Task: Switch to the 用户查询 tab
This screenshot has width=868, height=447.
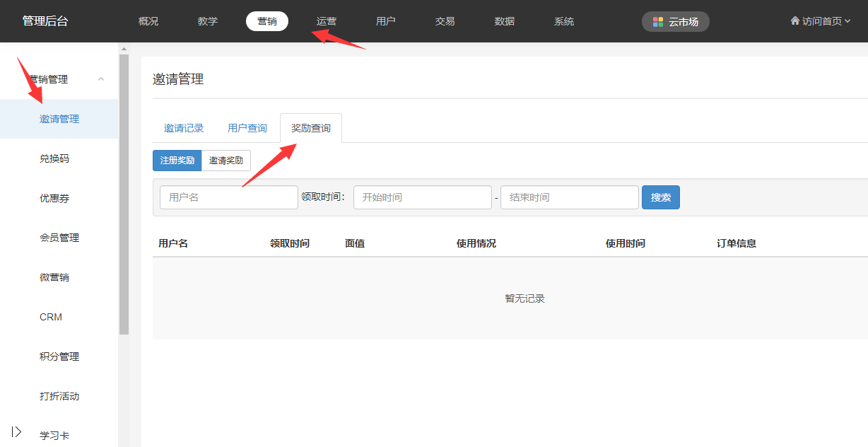Action: (247, 128)
